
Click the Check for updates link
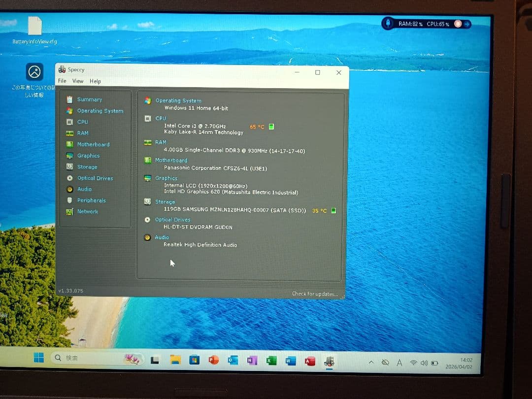315,294
